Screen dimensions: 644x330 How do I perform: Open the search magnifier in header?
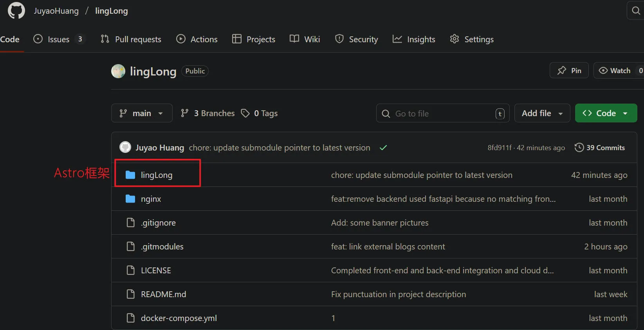pos(636,11)
